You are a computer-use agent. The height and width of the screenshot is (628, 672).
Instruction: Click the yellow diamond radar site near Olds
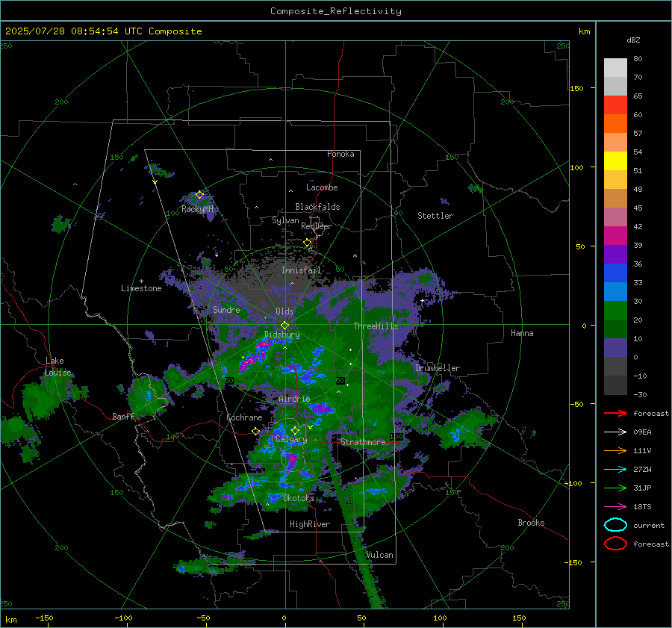coord(284,326)
